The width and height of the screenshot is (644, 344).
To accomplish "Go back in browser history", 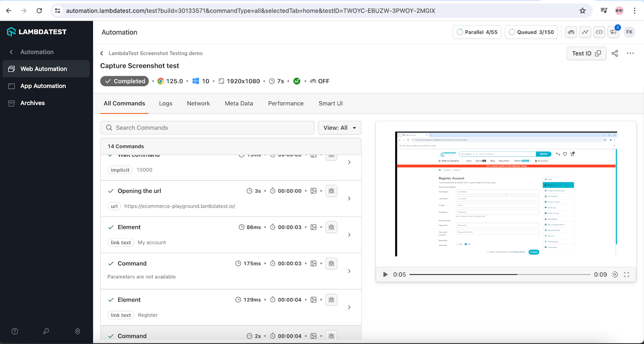I will pyautogui.click(x=9, y=11).
